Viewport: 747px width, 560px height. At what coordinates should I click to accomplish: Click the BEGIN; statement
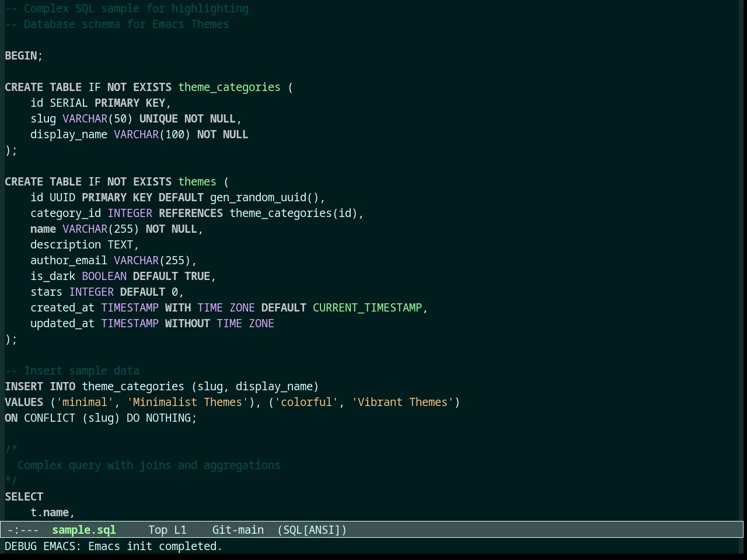point(24,56)
